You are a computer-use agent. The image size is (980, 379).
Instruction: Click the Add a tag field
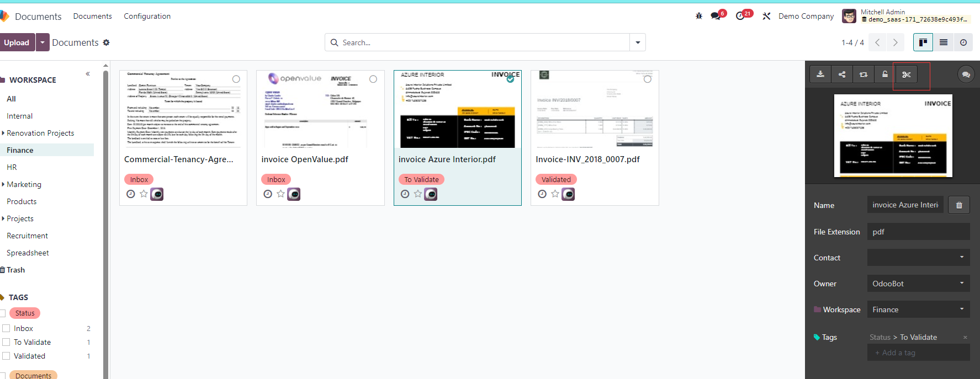[918, 353]
